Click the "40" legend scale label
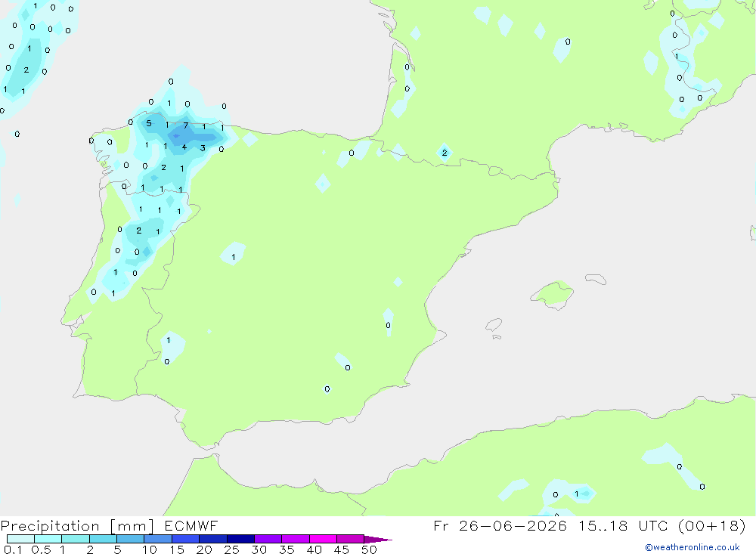 pos(314,549)
